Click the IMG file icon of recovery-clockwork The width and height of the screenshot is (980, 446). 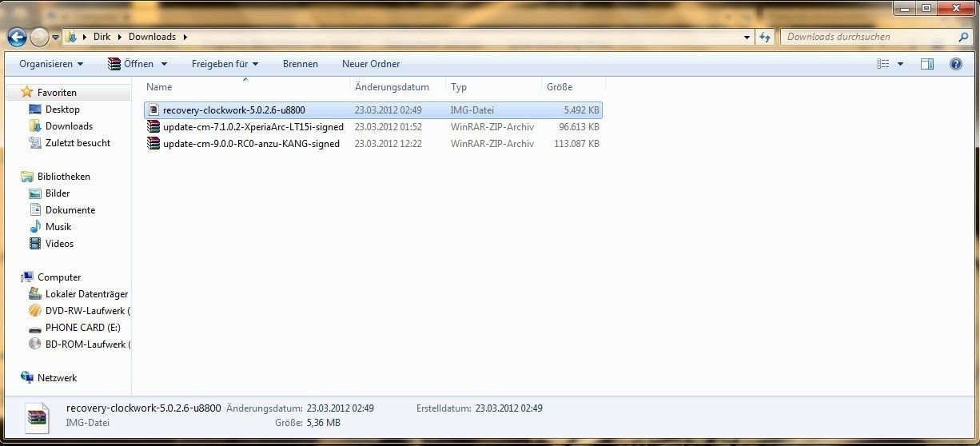[153, 110]
